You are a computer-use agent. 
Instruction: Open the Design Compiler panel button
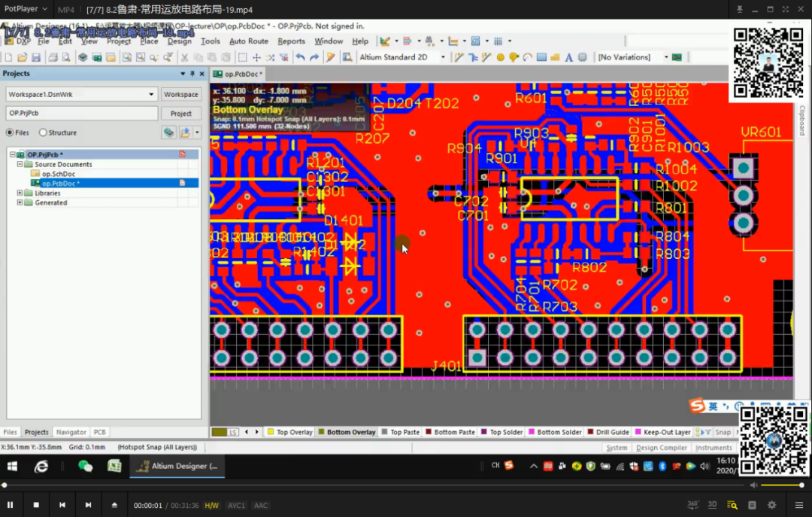662,448
